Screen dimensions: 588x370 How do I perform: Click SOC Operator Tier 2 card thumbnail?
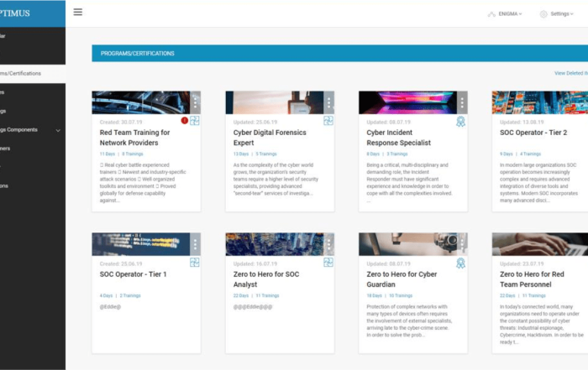pyautogui.click(x=540, y=102)
